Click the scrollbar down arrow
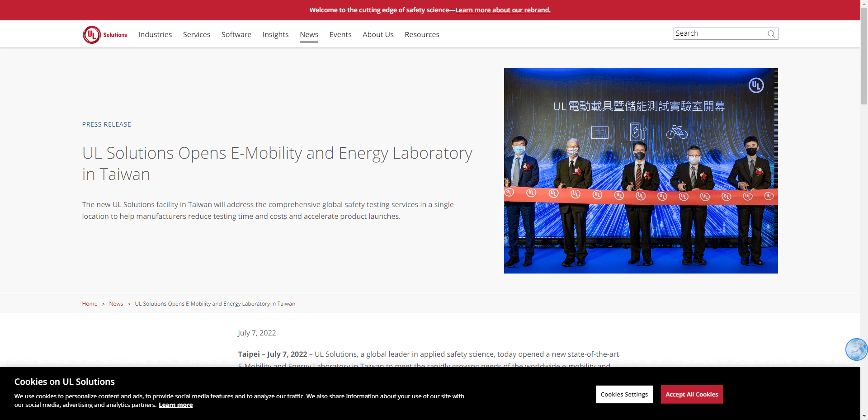The image size is (868, 420). pos(864,415)
